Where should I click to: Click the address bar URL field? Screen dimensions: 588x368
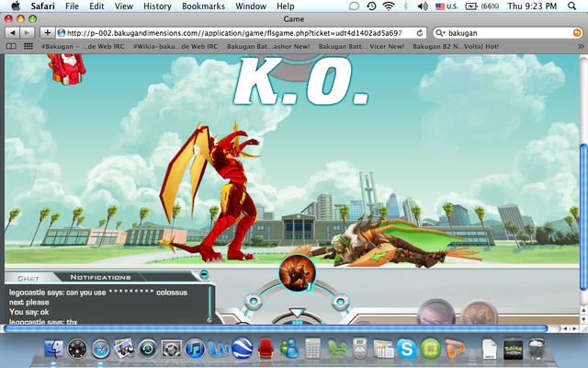pos(239,32)
